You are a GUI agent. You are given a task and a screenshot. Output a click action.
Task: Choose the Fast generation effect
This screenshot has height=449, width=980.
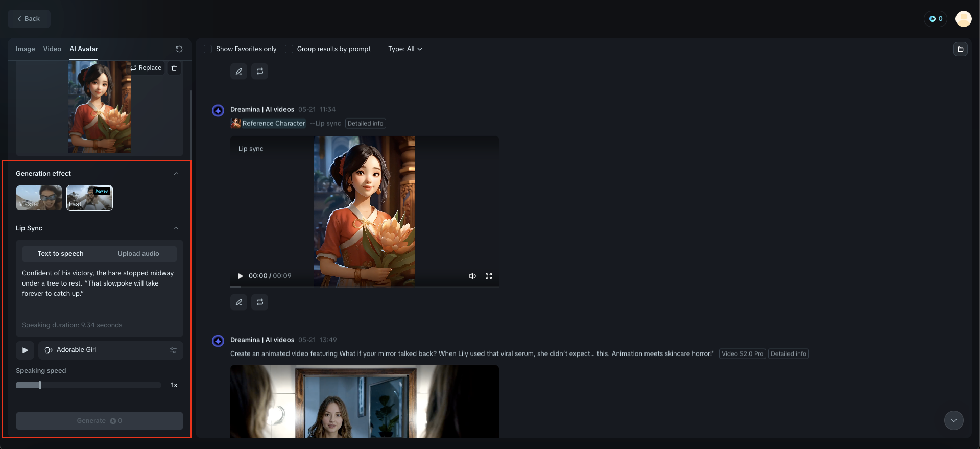click(89, 198)
